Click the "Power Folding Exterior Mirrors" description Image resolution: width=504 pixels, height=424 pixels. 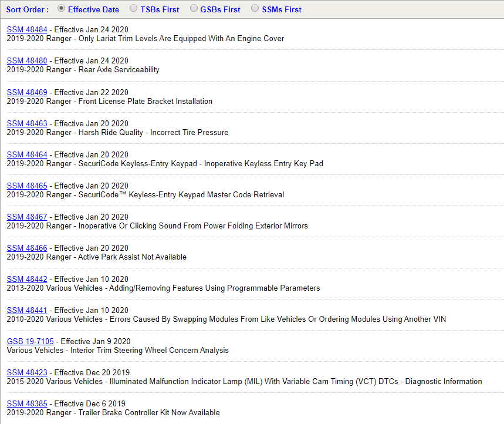click(x=157, y=226)
